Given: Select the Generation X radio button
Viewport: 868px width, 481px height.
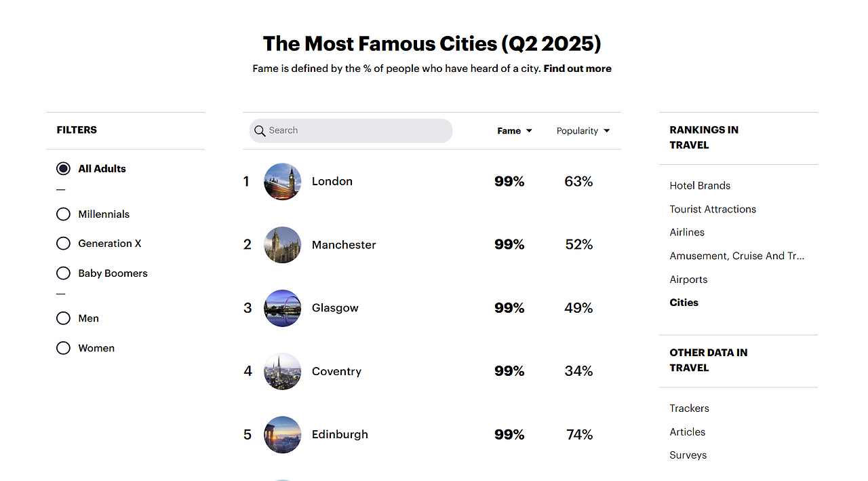Looking at the screenshot, I should tap(64, 244).
